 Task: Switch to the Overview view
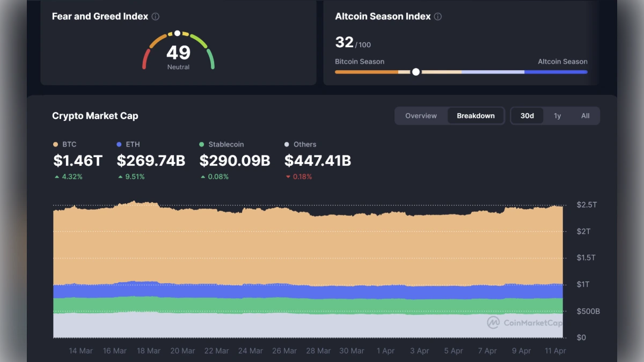click(x=421, y=115)
